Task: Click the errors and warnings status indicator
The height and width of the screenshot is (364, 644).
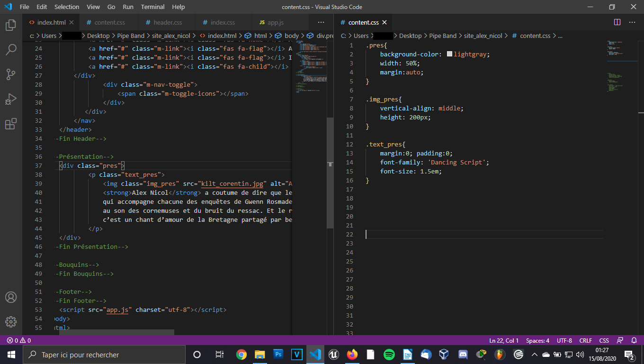Action: tap(19, 340)
